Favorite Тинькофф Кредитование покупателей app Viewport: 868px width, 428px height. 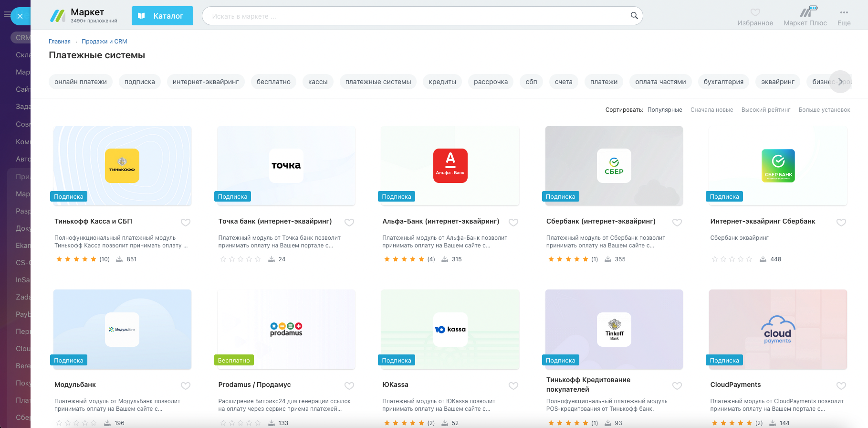click(677, 385)
